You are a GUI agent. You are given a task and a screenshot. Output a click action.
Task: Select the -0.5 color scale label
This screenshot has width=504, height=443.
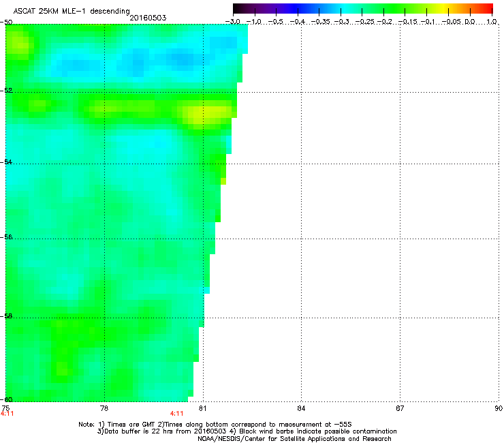(x=275, y=22)
